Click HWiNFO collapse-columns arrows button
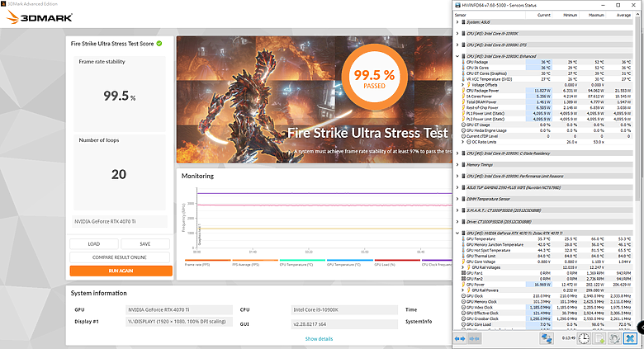644x349 pixels. [x=474, y=339]
